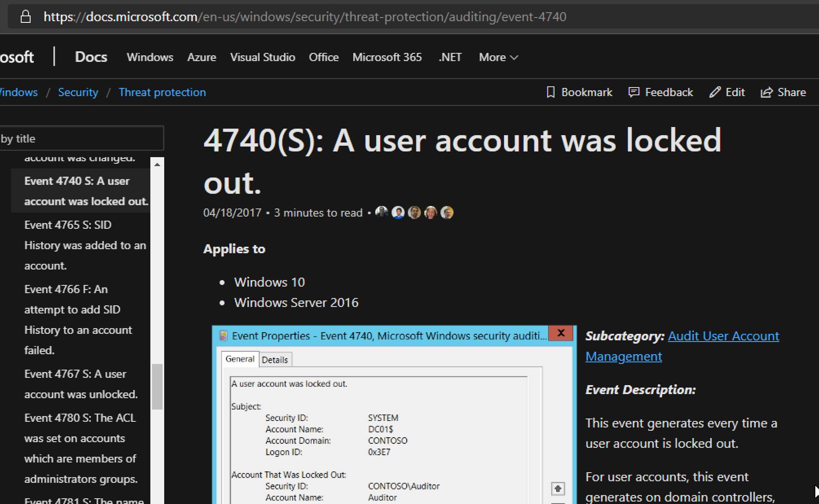Open the Visual Studio menu item
The height and width of the screenshot is (504, 819).
tap(262, 57)
